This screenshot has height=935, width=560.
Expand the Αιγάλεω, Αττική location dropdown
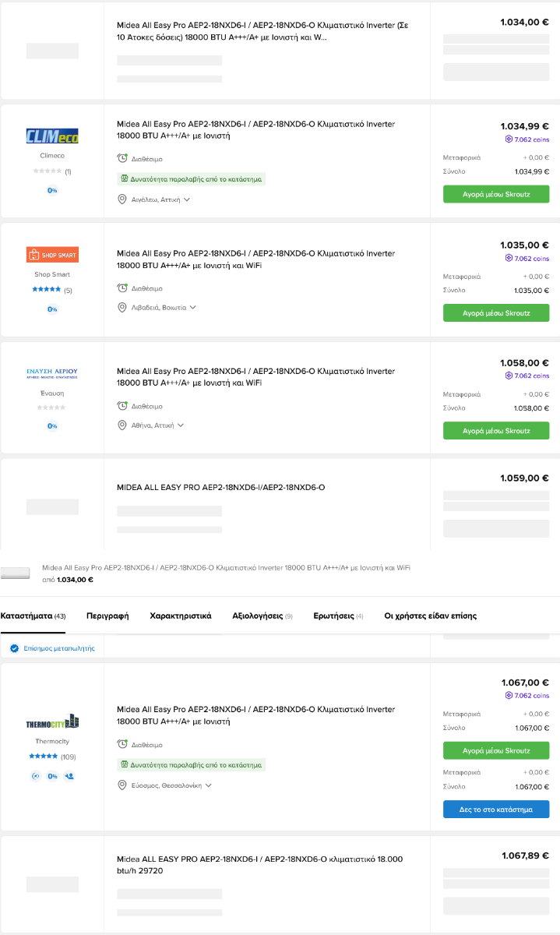tap(187, 199)
